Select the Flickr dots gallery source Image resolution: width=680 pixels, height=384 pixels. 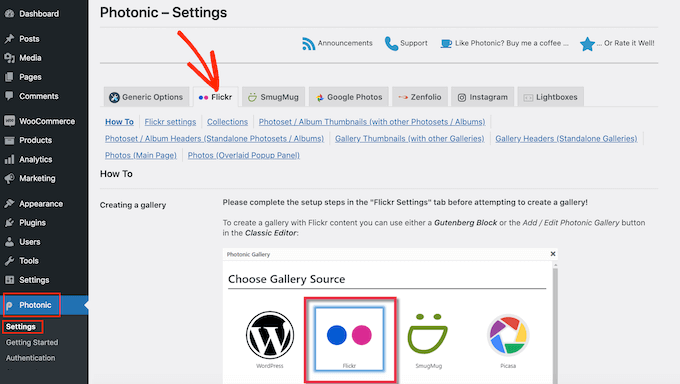[349, 335]
